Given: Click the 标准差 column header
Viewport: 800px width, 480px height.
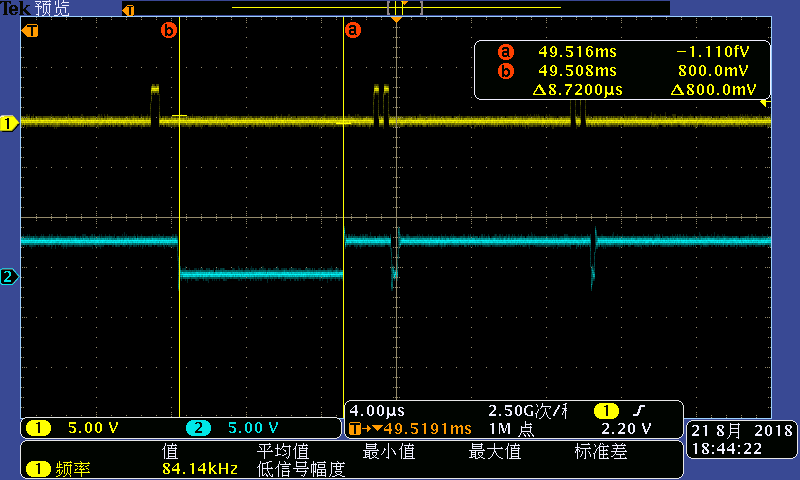Looking at the screenshot, I should click(x=601, y=451).
